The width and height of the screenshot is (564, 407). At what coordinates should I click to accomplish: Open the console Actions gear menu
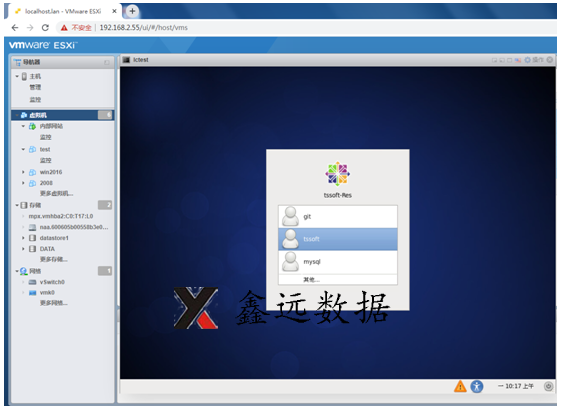pos(535,60)
